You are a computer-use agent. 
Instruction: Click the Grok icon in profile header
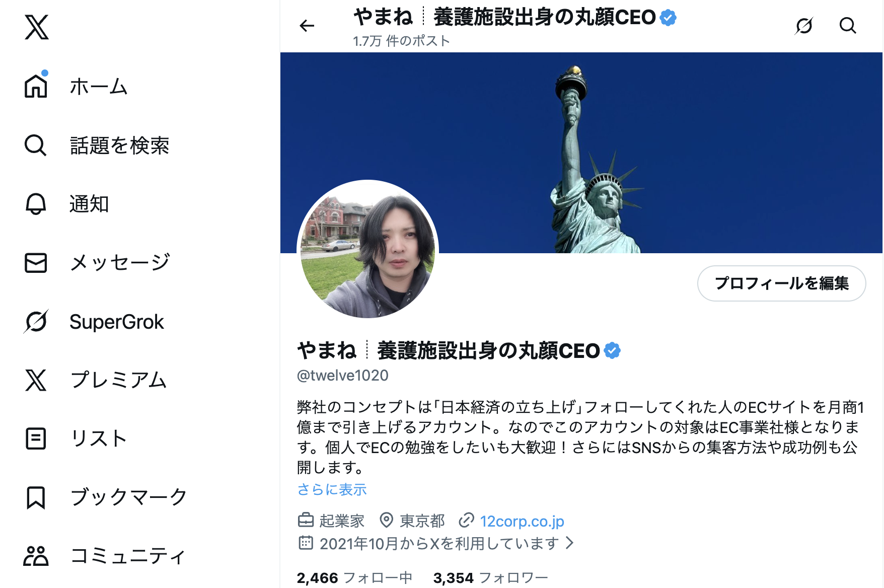[x=804, y=26]
